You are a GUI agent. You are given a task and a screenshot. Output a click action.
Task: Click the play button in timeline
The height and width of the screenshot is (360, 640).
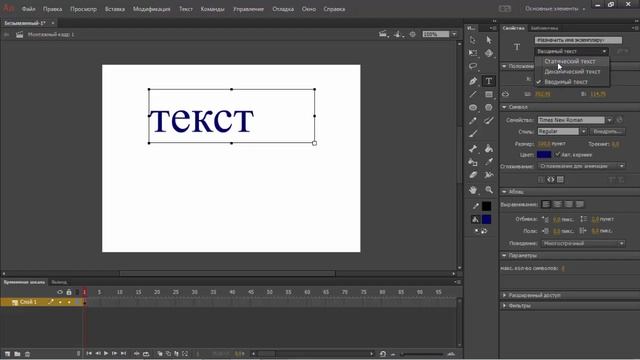[106, 353]
